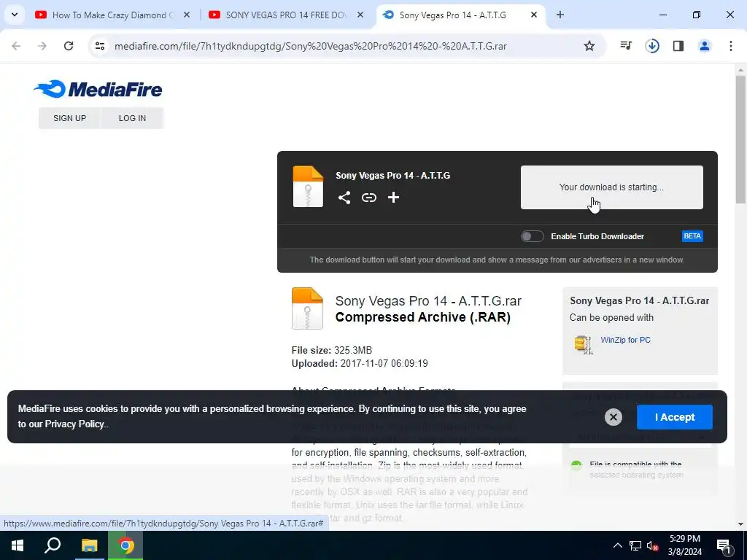
Task: Open WinZip for PC link
Action: pyautogui.click(x=625, y=340)
